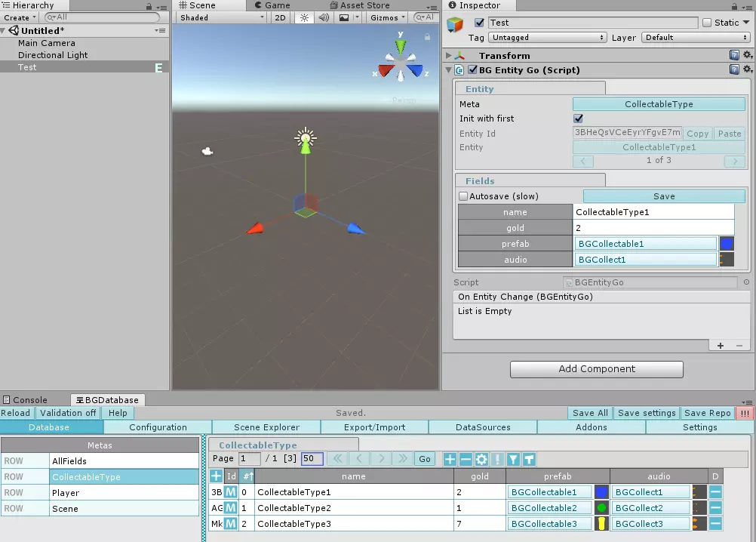Go to the last page with the double-right arrow
The width and height of the screenshot is (756, 542).
[x=403, y=458]
